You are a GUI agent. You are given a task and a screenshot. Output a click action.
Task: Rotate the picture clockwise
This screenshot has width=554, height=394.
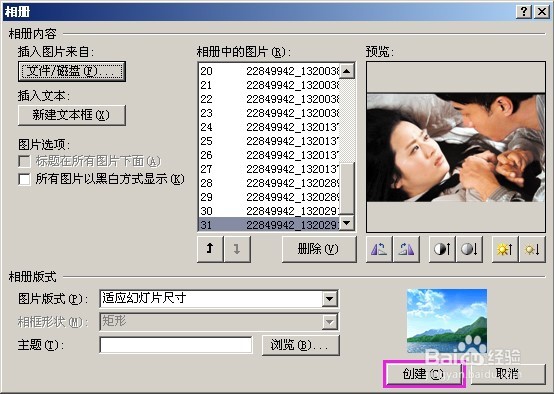tap(406, 249)
